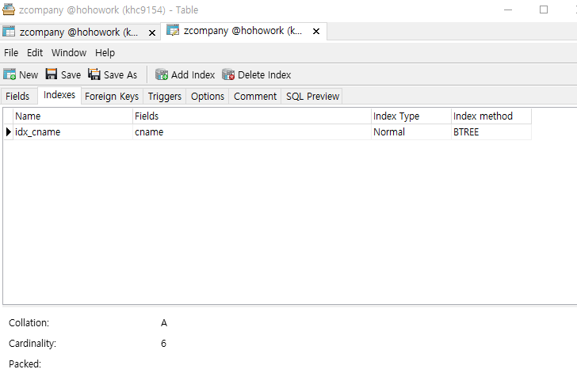Click the Add Index button label

click(193, 74)
